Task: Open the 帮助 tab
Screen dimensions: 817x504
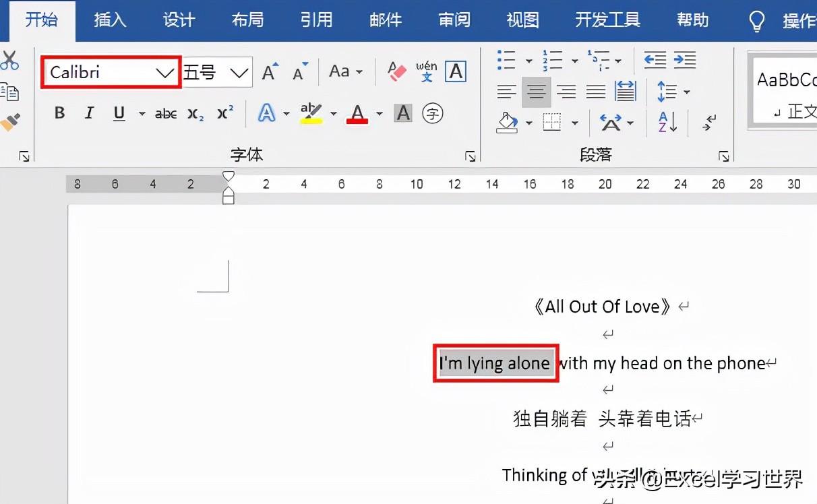Action: [x=693, y=20]
